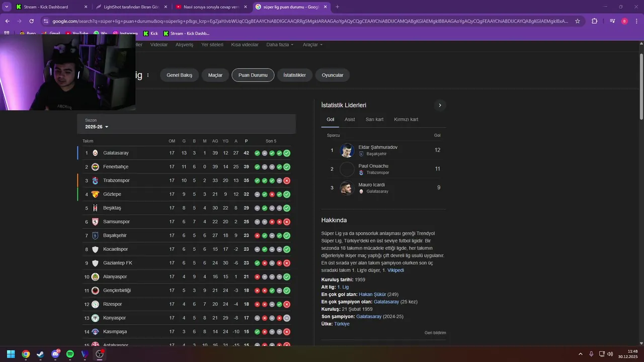Click Galatasaray's most recent match result icon
Viewport: 644px width, 362px height.
[287, 153]
